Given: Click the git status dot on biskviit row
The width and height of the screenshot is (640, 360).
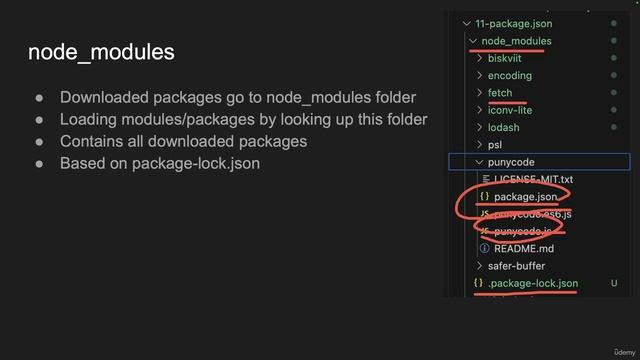Looking at the screenshot, I should tap(613, 58).
